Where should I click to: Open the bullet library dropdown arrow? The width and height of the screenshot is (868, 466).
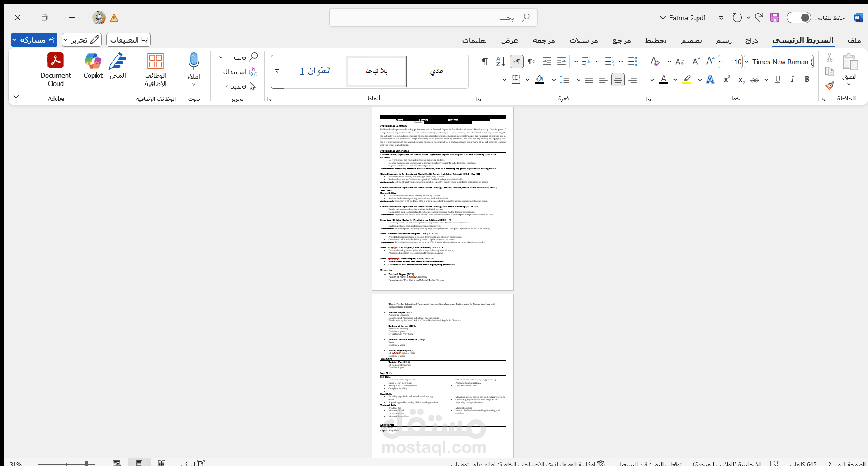pyautogui.click(x=621, y=62)
